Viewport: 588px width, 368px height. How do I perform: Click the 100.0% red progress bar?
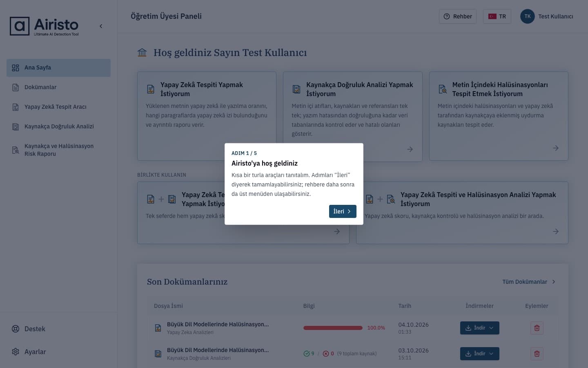[333, 328]
